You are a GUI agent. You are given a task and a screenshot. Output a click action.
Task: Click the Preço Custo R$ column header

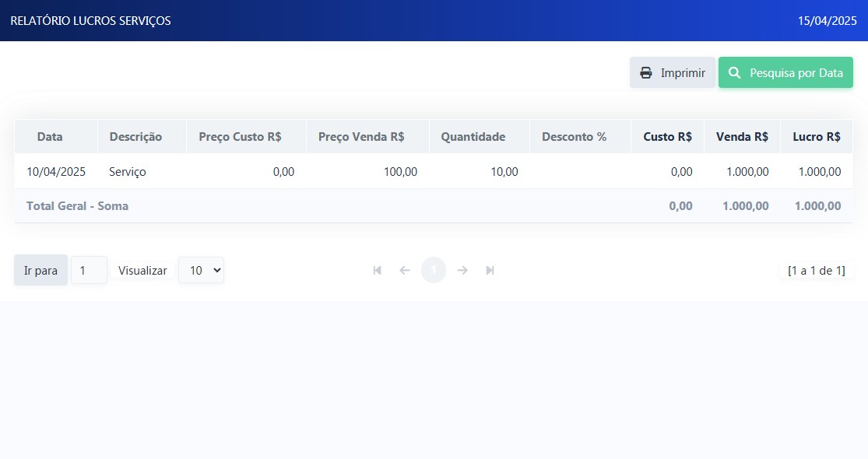click(241, 137)
